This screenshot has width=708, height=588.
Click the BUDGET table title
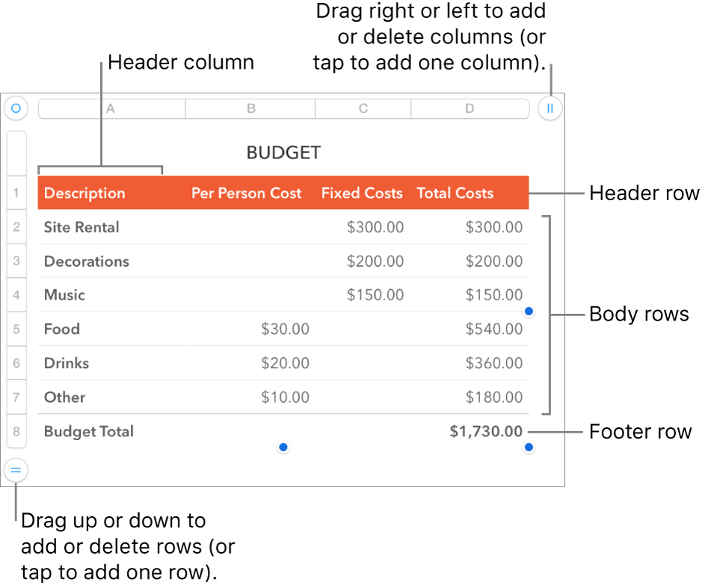283,153
